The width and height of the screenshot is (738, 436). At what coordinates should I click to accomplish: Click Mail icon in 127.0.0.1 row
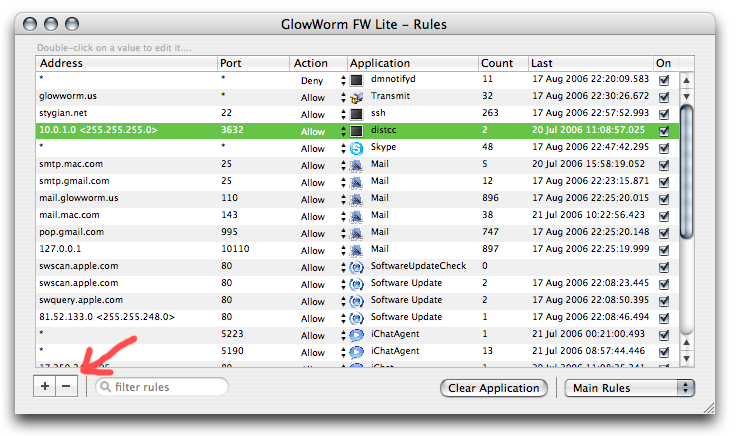click(x=357, y=250)
